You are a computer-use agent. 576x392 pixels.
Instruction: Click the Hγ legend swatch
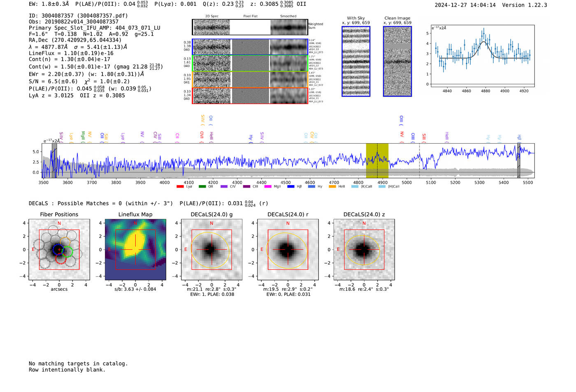[311, 187]
